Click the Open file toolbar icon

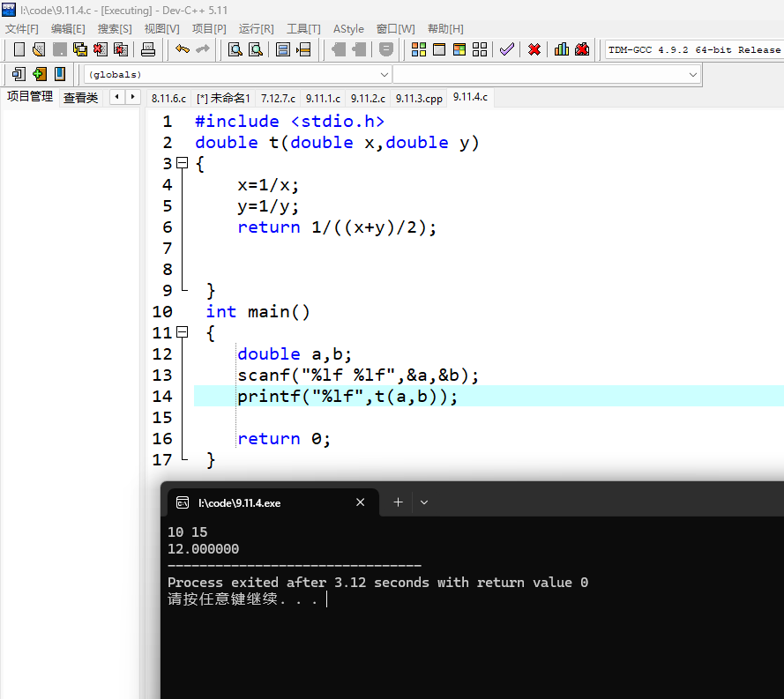(x=39, y=49)
